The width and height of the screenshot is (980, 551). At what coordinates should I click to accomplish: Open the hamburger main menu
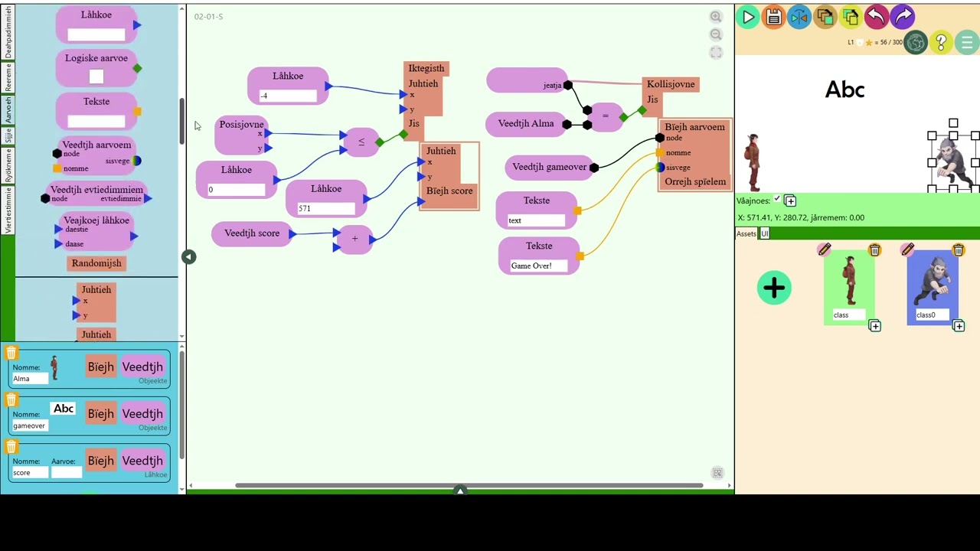967,43
